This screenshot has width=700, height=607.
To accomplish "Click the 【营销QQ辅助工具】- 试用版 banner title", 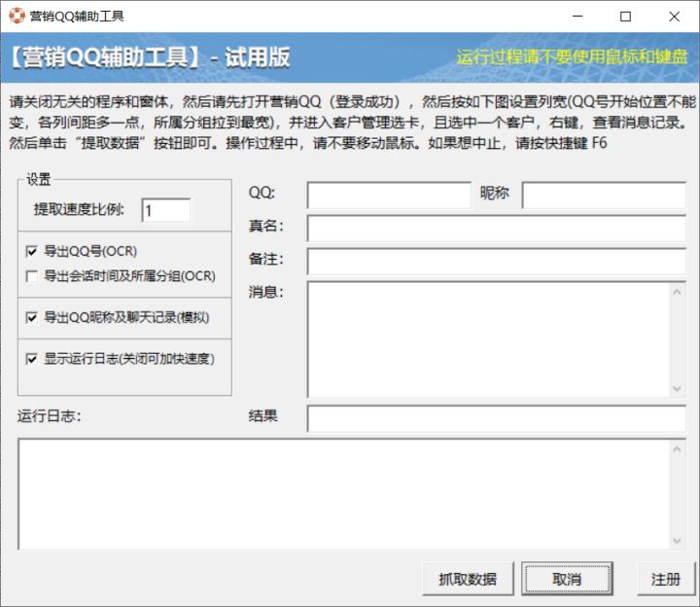I will tap(150, 57).
